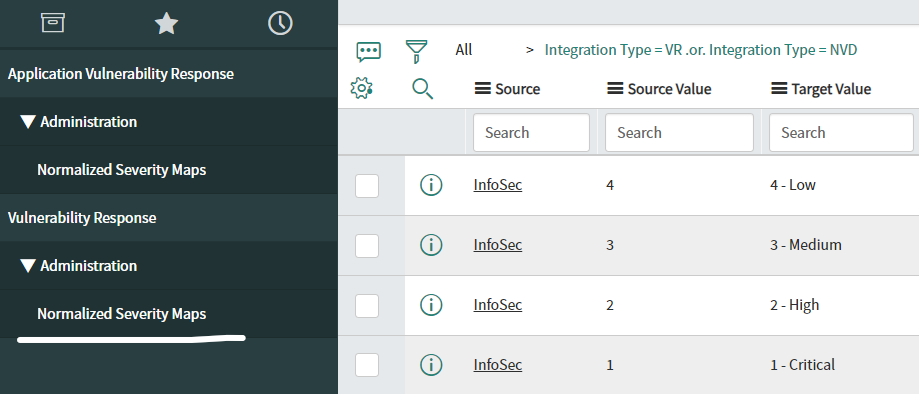This screenshot has width=919, height=394.
Task: Focus the Target Value column search field
Action: tap(841, 133)
